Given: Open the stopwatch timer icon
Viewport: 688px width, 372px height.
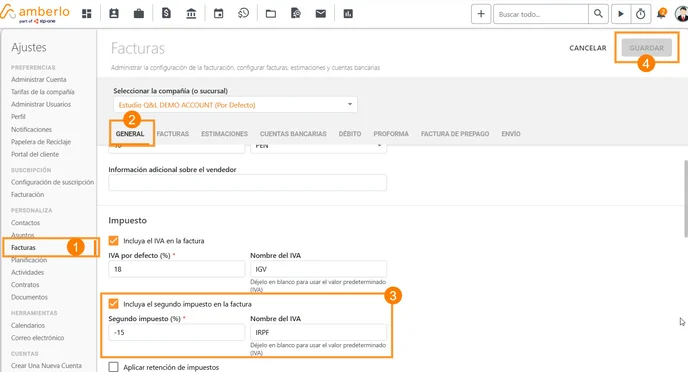Looking at the screenshot, I should pyautogui.click(x=641, y=14).
